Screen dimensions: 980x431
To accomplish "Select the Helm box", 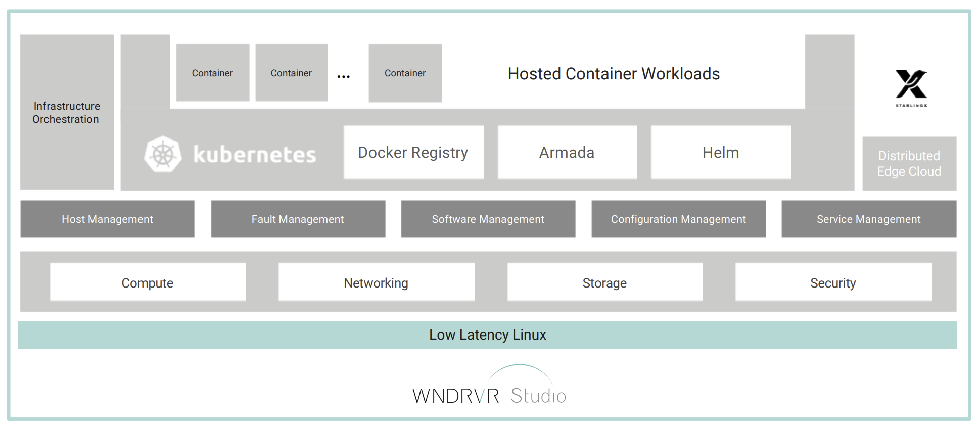I will 721,152.
